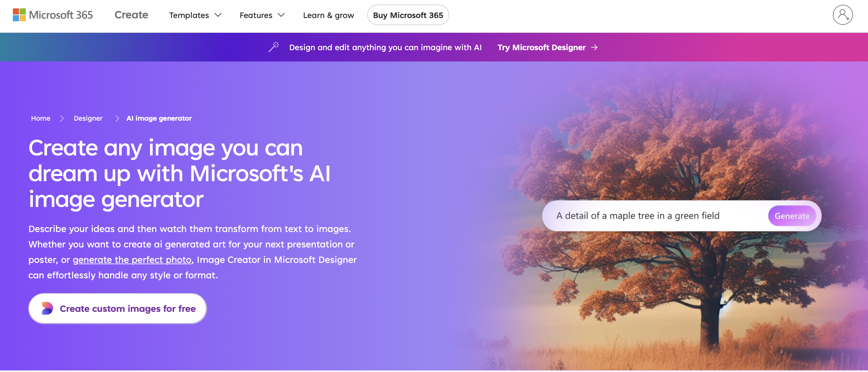The height and width of the screenshot is (372, 868).
Task: Expand the Templates dropdown menu
Action: [195, 15]
